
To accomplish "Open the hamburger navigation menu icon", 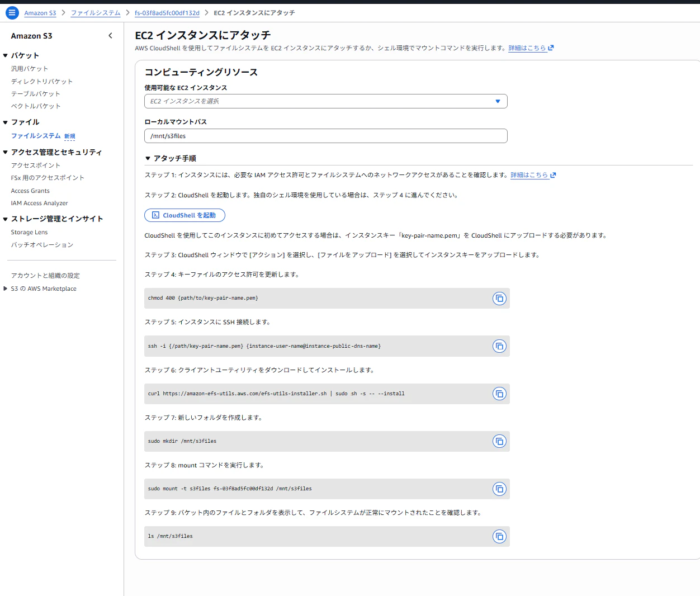I will [12, 12].
